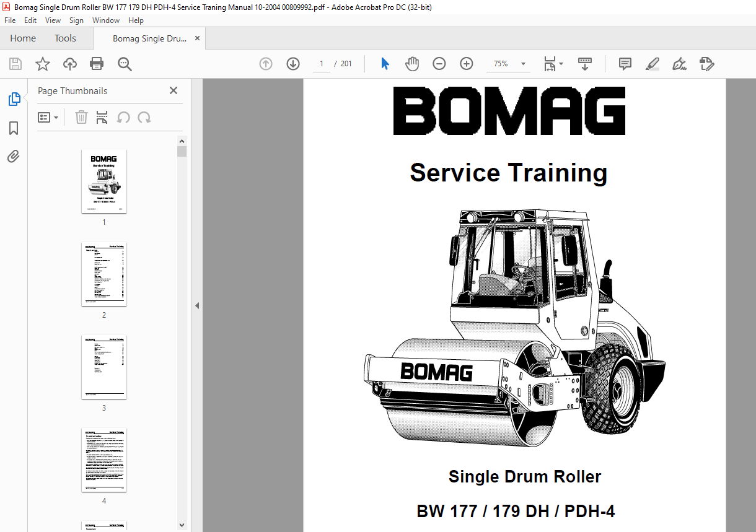
Task: Switch to the Tools tab
Action: tap(65, 38)
